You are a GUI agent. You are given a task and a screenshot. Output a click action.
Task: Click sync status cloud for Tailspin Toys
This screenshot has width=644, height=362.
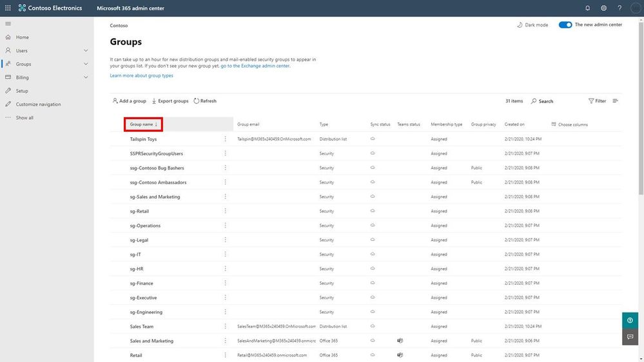point(373,138)
